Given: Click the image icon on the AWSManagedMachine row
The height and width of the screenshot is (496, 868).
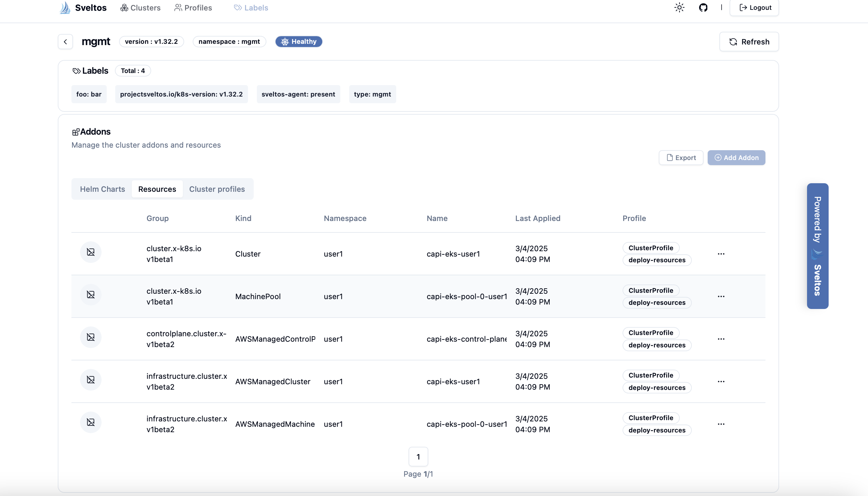Looking at the screenshot, I should pyautogui.click(x=90, y=422).
